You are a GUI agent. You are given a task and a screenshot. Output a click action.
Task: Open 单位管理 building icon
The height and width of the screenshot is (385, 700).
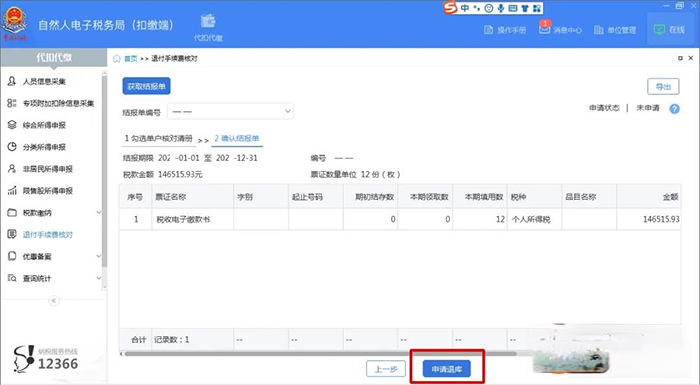(599, 30)
